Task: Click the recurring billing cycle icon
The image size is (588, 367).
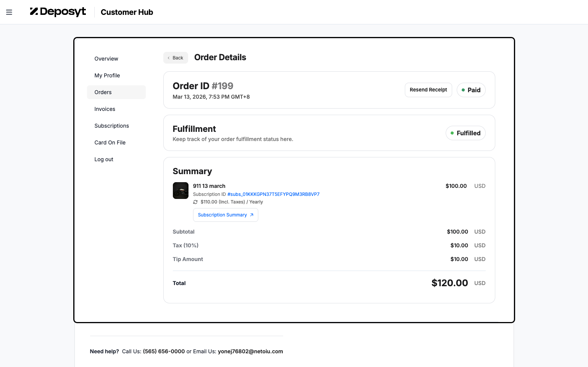Action: (195, 202)
